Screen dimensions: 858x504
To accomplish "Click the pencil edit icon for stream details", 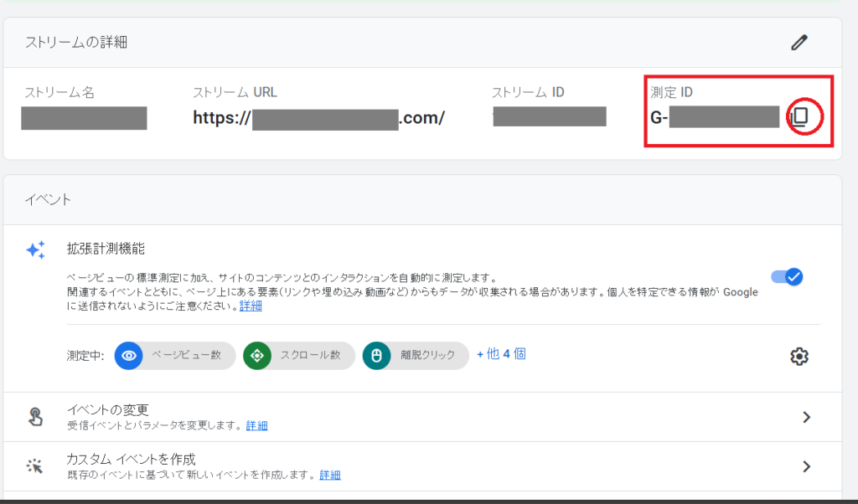I will (x=799, y=43).
